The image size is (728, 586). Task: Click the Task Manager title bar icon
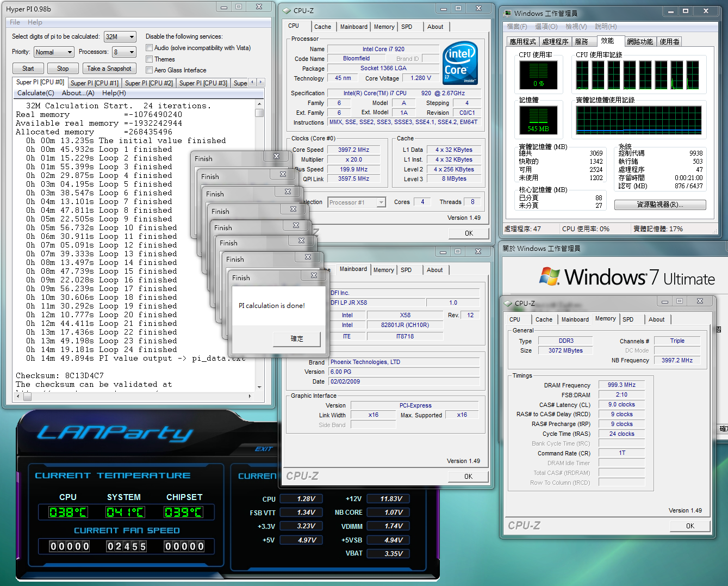[507, 13]
